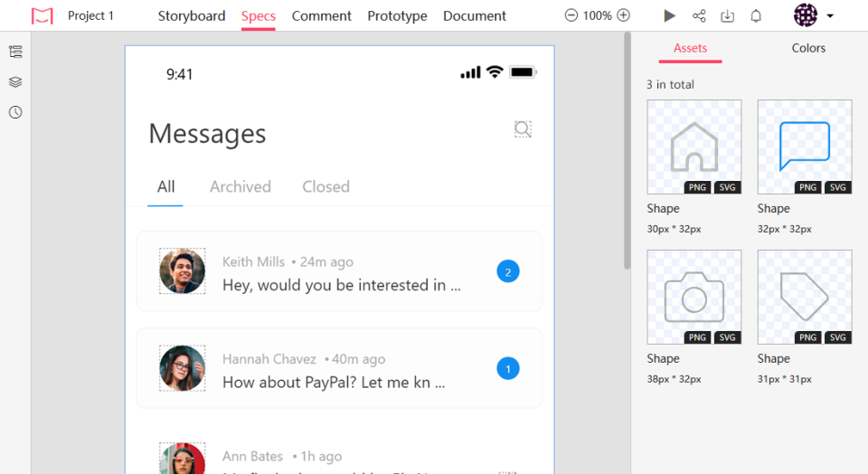
Task: Click the download icon in top bar
Action: point(727,16)
